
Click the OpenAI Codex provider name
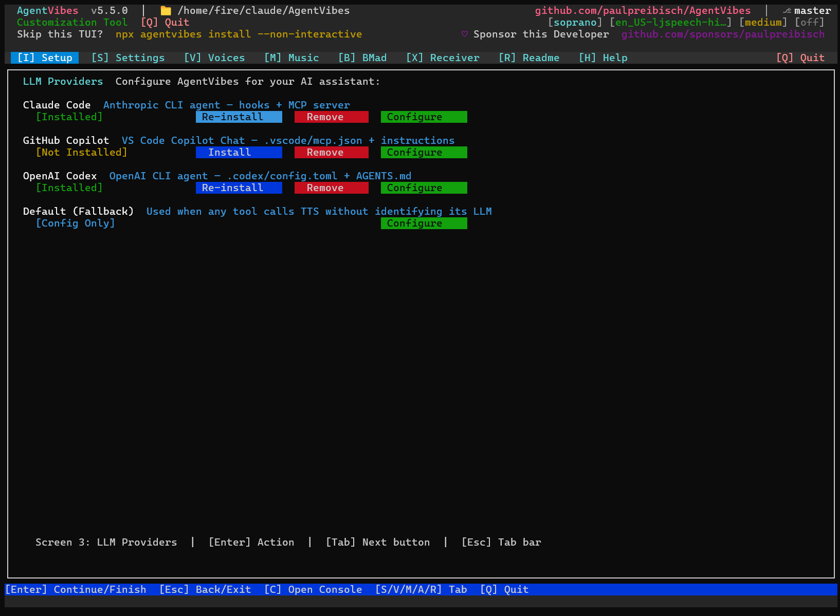pyautogui.click(x=60, y=176)
